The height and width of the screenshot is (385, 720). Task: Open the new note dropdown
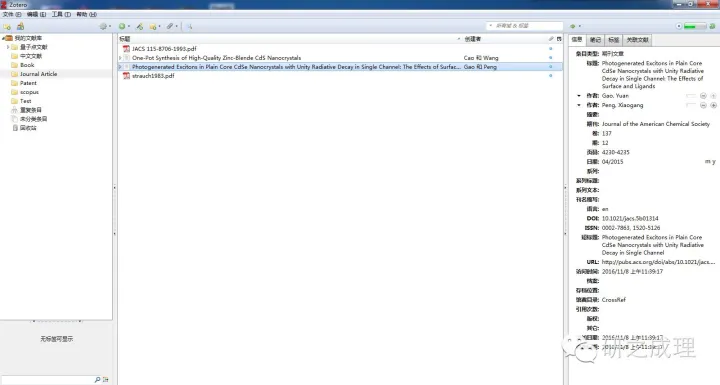pyautogui.click(x=154, y=27)
